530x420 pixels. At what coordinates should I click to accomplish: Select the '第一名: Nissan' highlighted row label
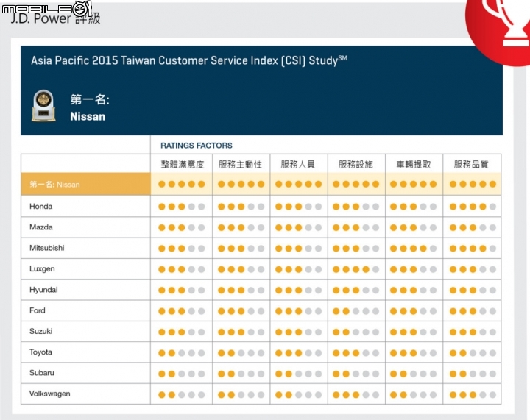click(x=54, y=185)
